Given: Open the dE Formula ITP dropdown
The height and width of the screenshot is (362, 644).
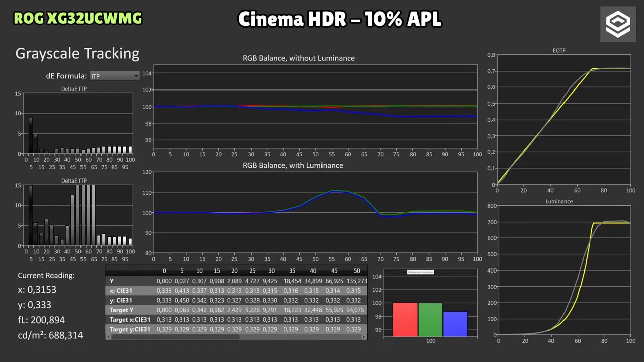Looking at the screenshot, I should [x=114, y=76].
